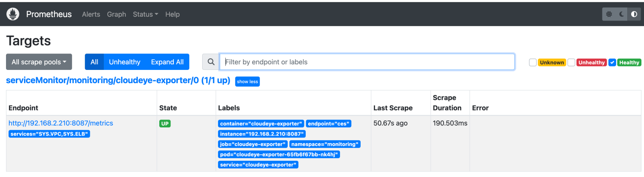This screenshot has height=177, width=644.
Task: Enable the Unhealthy targets checkbox
Action: (571, 63)
